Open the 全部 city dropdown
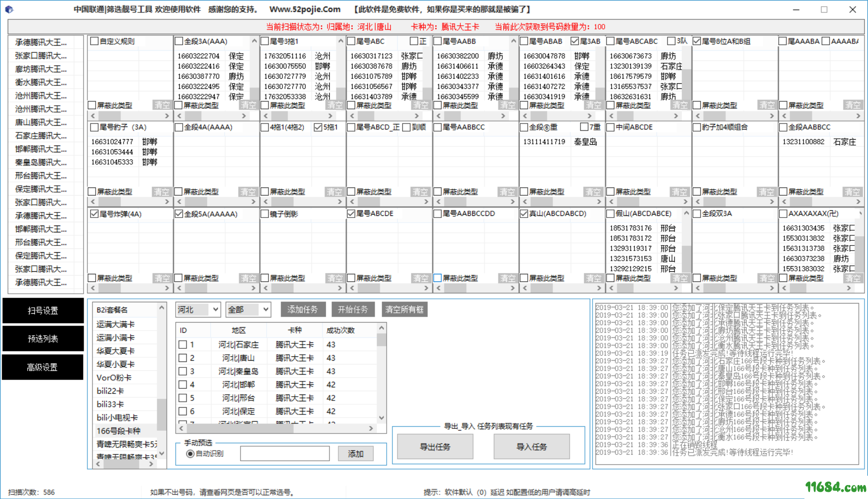 [248, 310]
